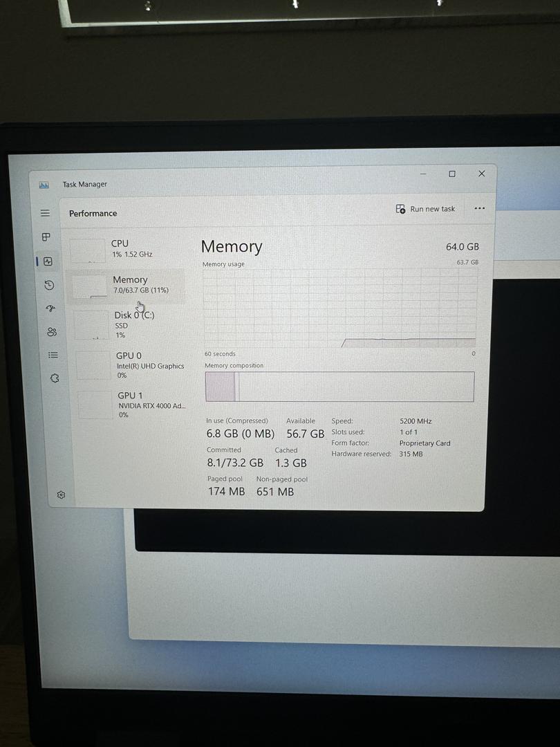Screen dimensions: 560x747
Task: Open the hamburger navigation menu
Action: pyautogui.click(x=45, y=213)
